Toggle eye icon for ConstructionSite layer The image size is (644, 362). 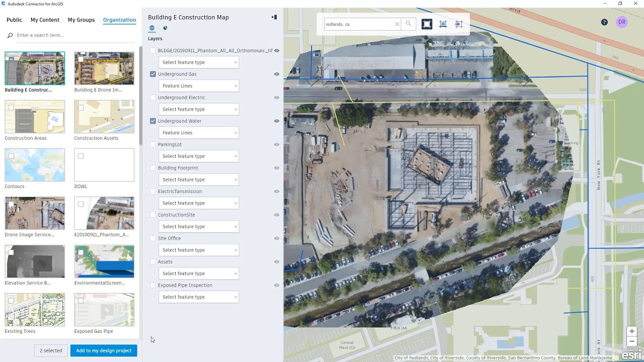coord(277,215)
